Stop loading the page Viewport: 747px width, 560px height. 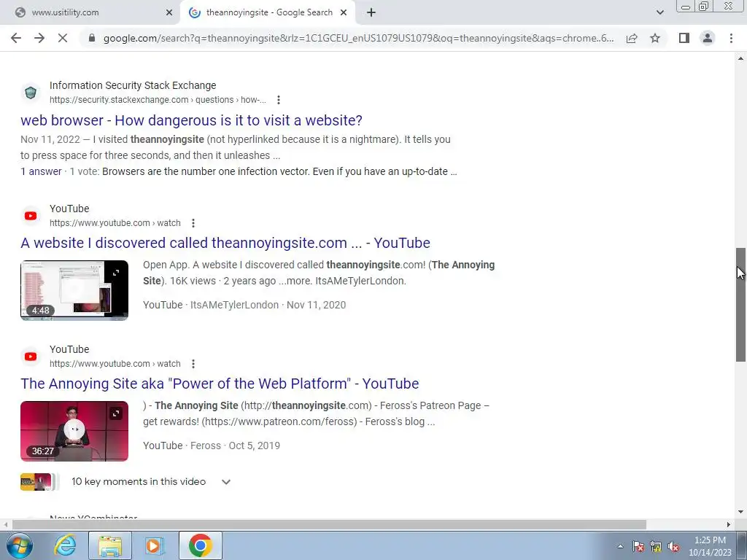click(x=63, y=38)
